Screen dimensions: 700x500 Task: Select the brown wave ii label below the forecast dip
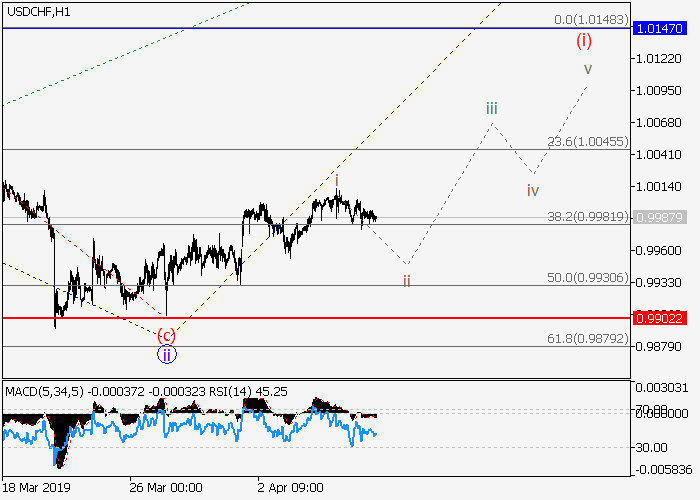tap(406, 280)
